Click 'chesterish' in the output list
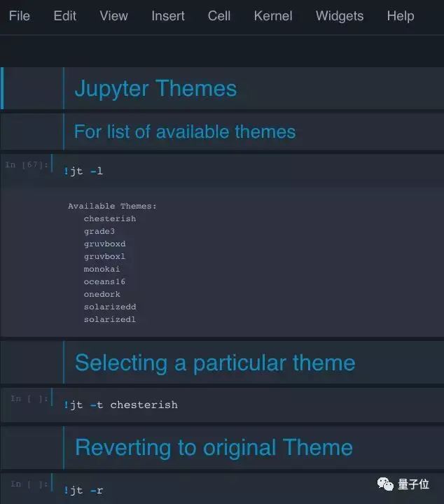Viewport: 444px width, 504px height. point(110,218)
